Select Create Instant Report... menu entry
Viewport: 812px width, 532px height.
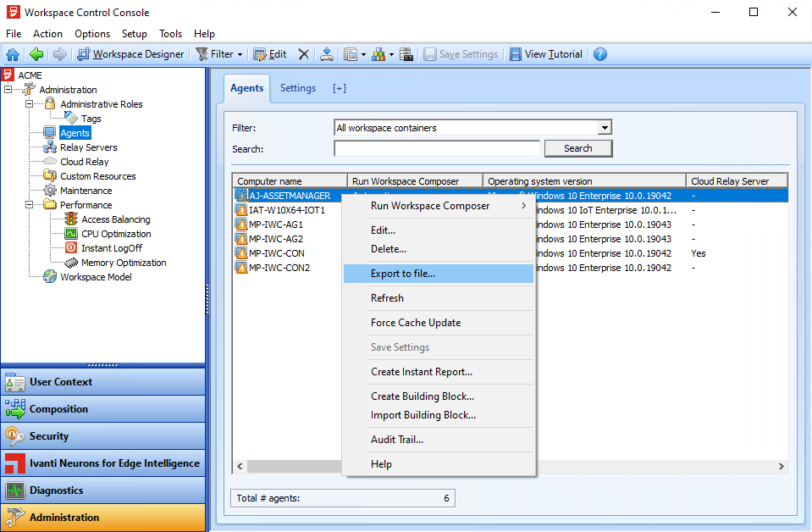(421, 372)
